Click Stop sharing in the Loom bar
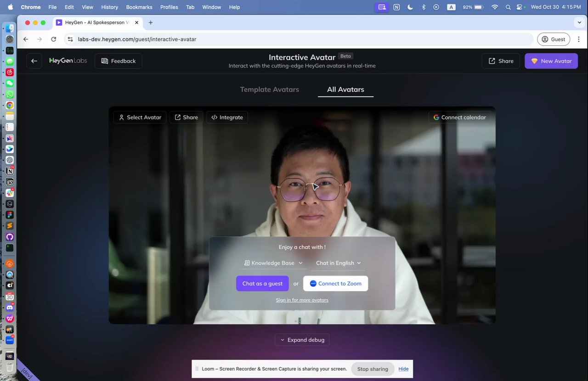This screenshot has height=381, width=588. (x=373, y=369)
